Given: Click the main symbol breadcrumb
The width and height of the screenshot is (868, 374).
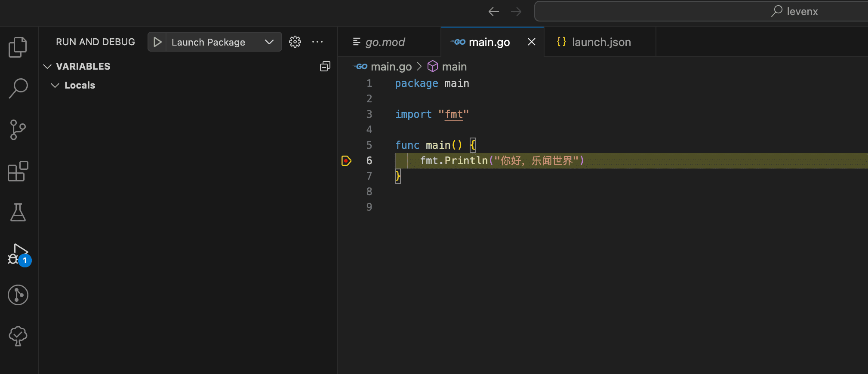Looking at the screenshot, I should [x=454, y=67].
